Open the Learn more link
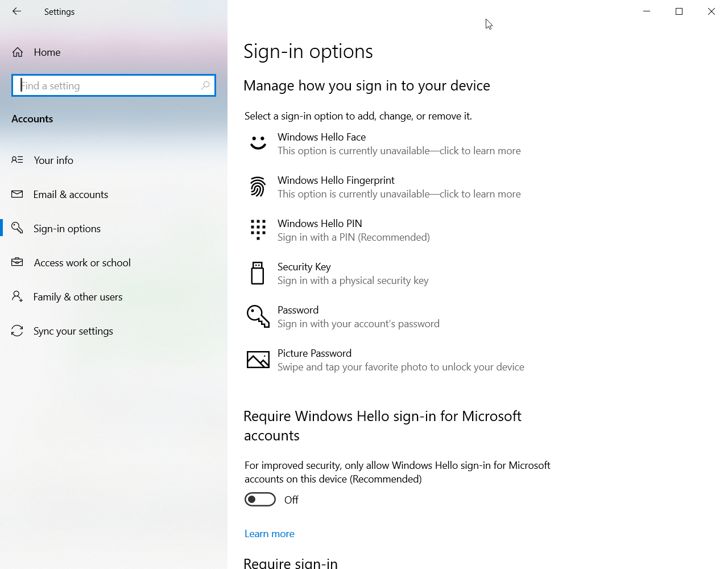Screen dimensions: 728x569 point(270,534)
